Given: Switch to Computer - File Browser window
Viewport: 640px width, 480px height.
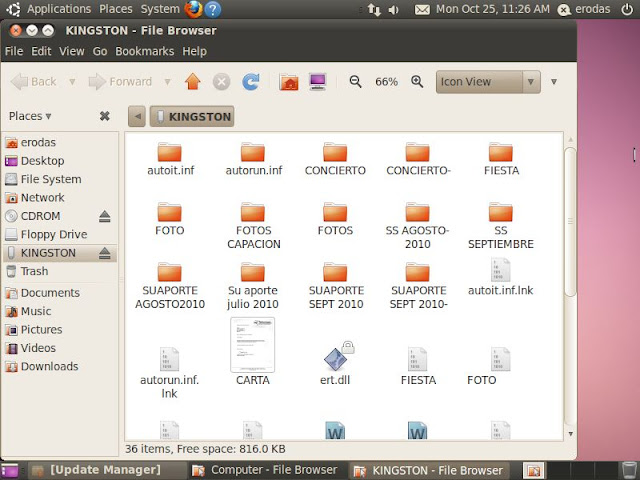Looking at the screenshot, I should [x=266, y=470].
